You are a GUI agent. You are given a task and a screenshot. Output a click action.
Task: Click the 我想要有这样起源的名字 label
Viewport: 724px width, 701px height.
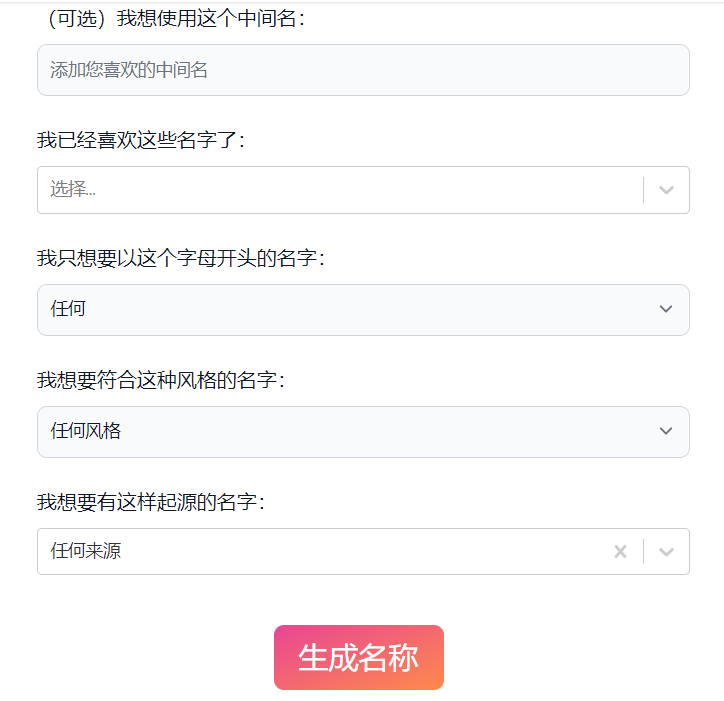pos(151,503)
